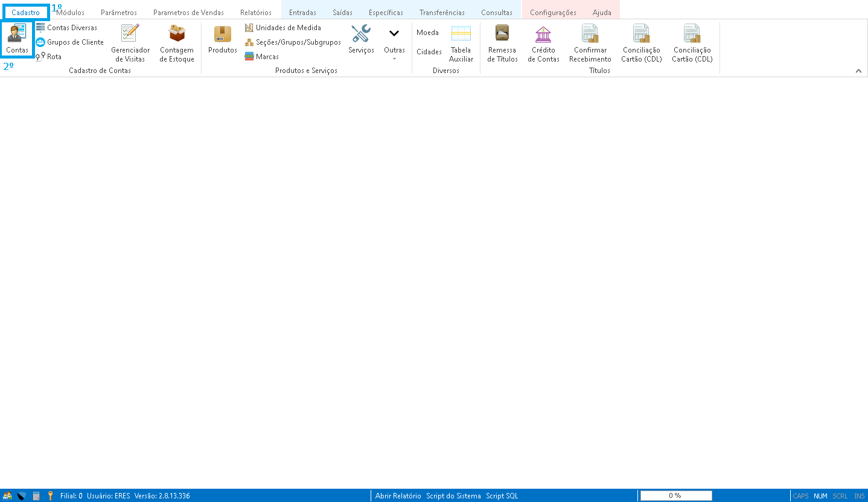Open the first Conciliação Cartão (CDL)

point(642,43)
